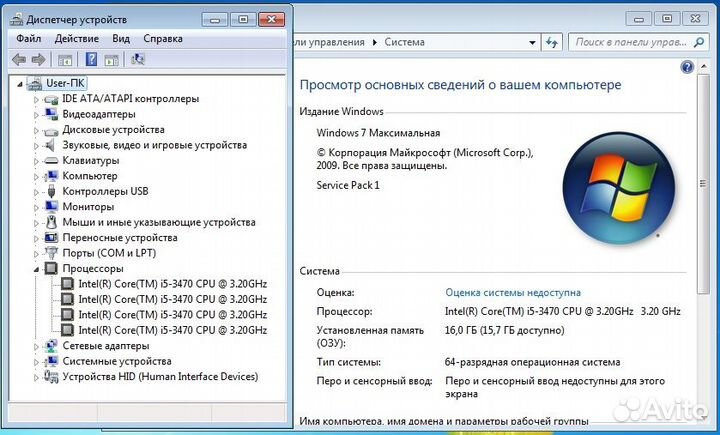Click the blue help icon in System window
This screenshot has height=435, width=720.
687,67
